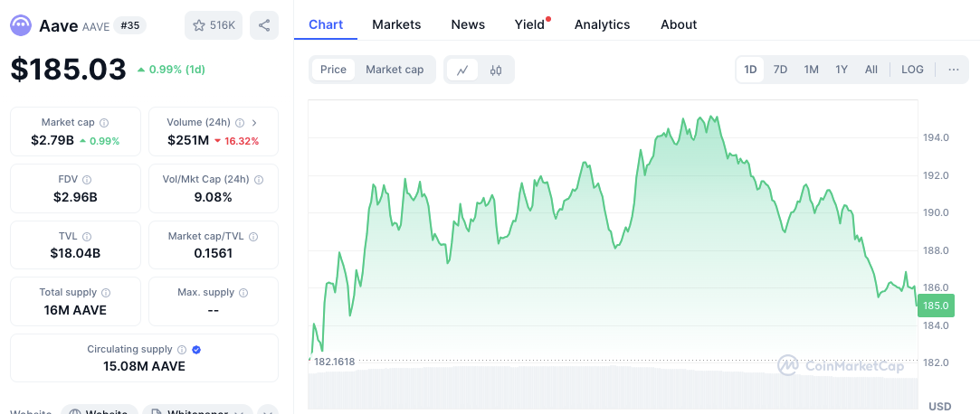Image resolution: width=980 pixels, height=414 pixels.
Task: Show Circulating supply info icon
Action: pyautogui.click(x=182, y=350)
